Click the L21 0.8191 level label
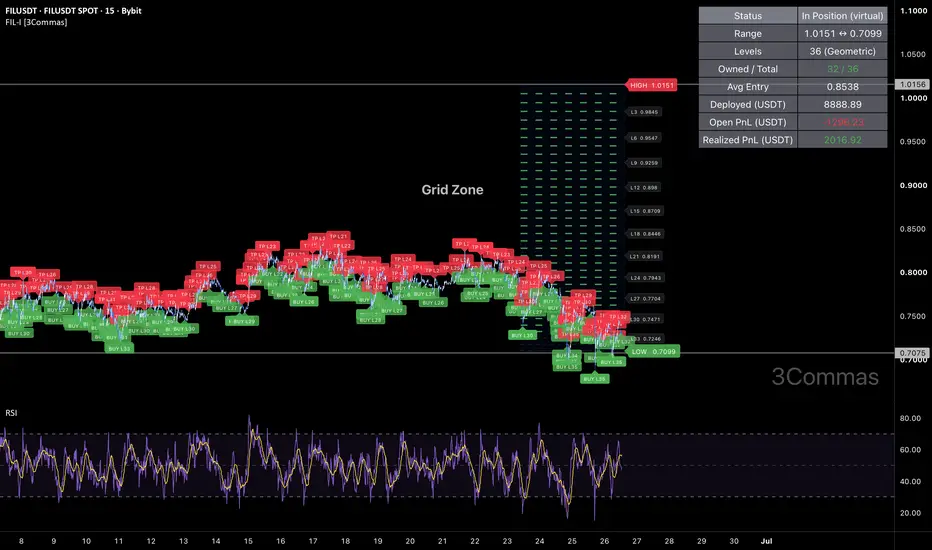Viewport: 932px width, 550px height. (x=645, y=256)
